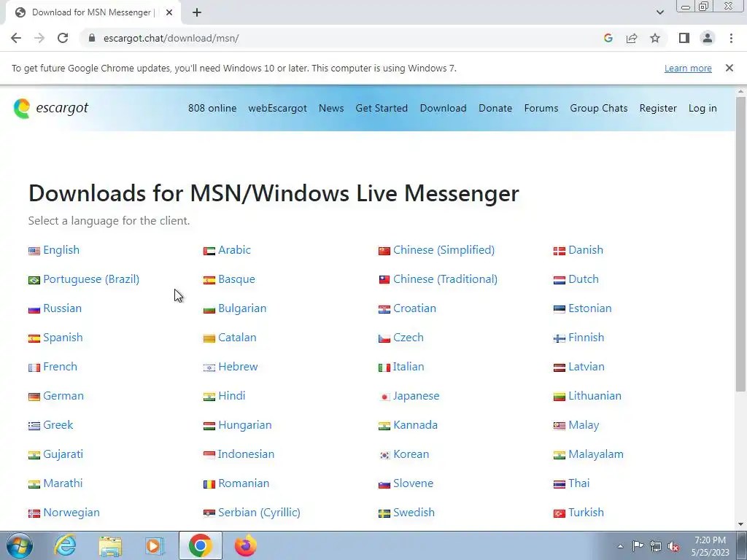The width and height of the screenshot is (747, 560).
Task: Open webEscargot from navigation
Action: tap(277, 108)
